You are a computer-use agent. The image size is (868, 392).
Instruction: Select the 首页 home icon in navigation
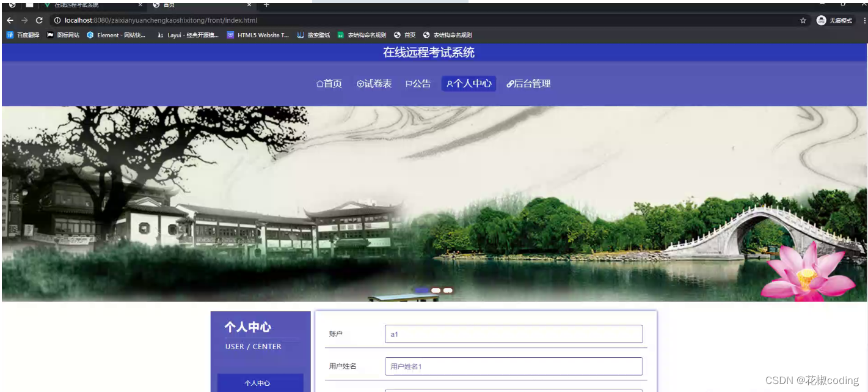[x=321, y=83]
